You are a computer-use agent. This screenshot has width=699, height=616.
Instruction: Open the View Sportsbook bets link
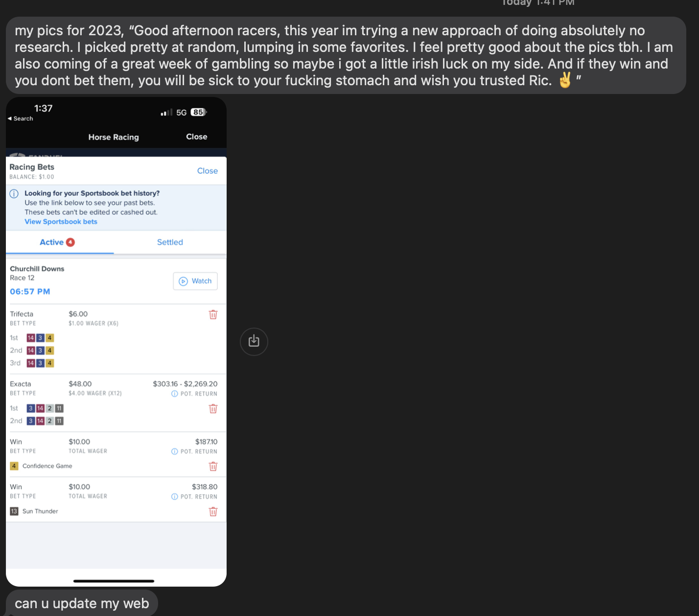tap(61, 222)
